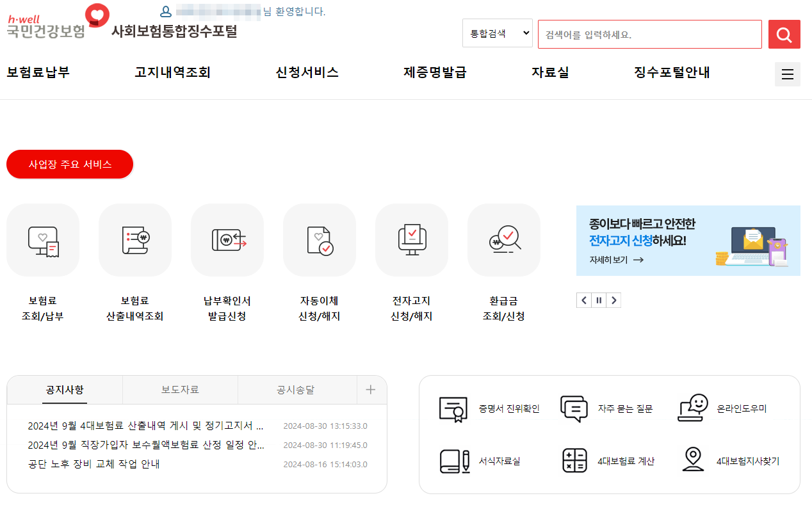Click the 증명서 진위확인 text label
The height and width of the screenshot is (505, 812).
[509, 409]
